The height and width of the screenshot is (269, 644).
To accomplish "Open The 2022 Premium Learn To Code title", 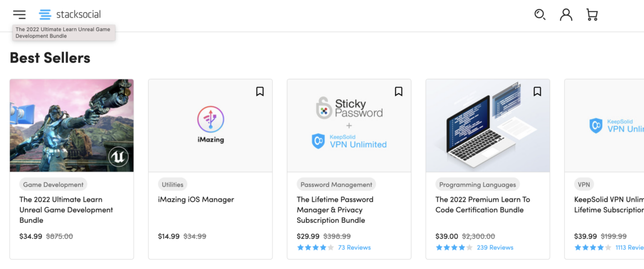I will [x=483, y=205].
